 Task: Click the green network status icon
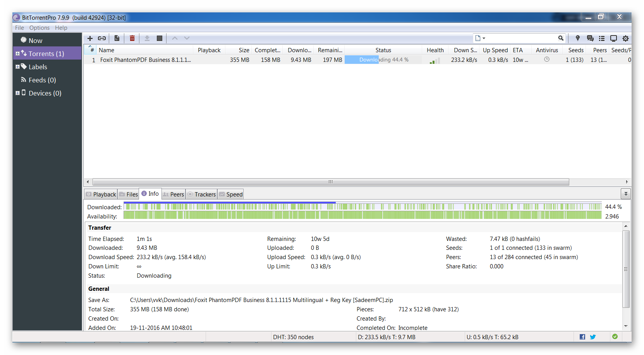[x=615, y=336]
